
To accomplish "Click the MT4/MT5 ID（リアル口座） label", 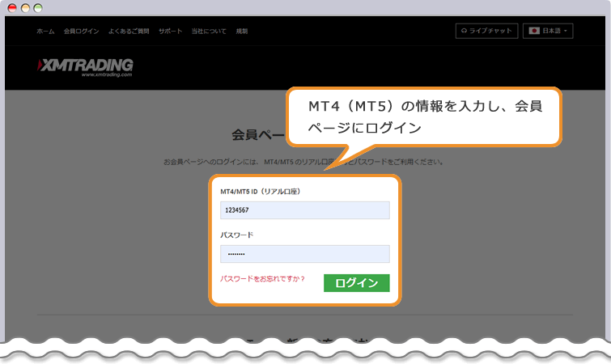I will click(x=261, y=192).
